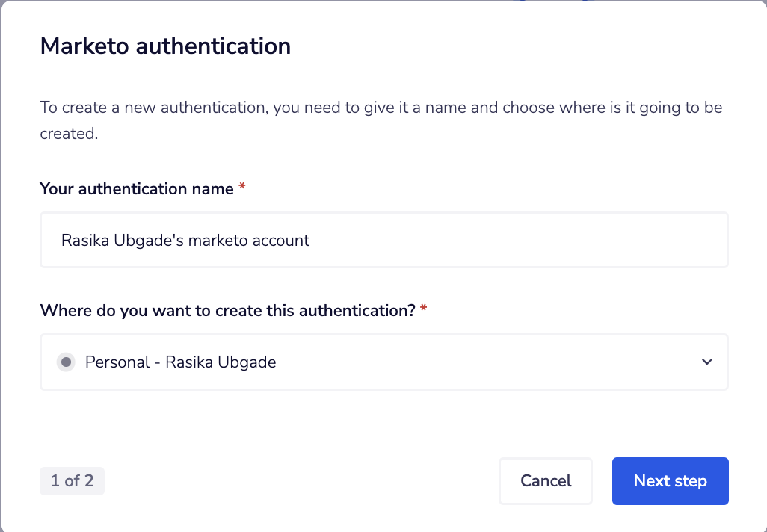Viewport: 767px width, 532px height.
Task: Click the 1 of 2 progress indicator
Action: (x=72, y=480)
